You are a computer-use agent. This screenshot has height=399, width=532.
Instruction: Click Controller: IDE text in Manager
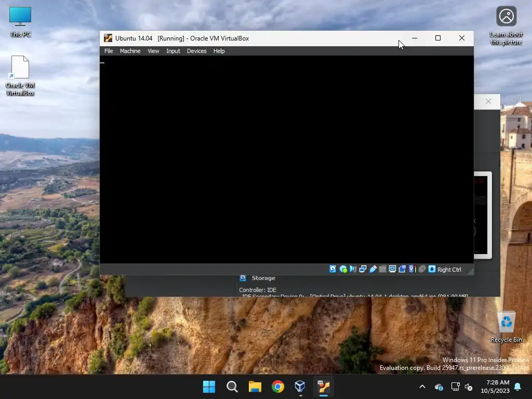[x=258, y=290]
